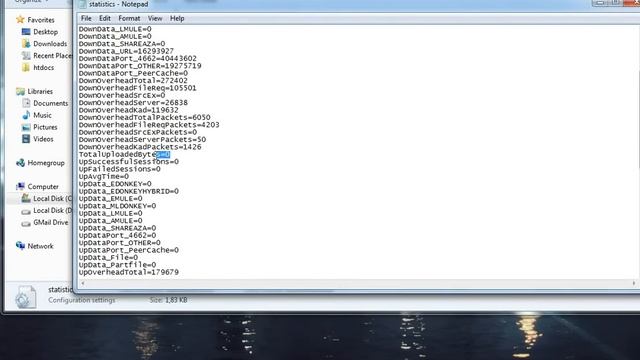Click the line UpData_MLDONKEY=0
Image resolution: width=640 pixels, height=360 pixels.
click(x=117, y=206)
